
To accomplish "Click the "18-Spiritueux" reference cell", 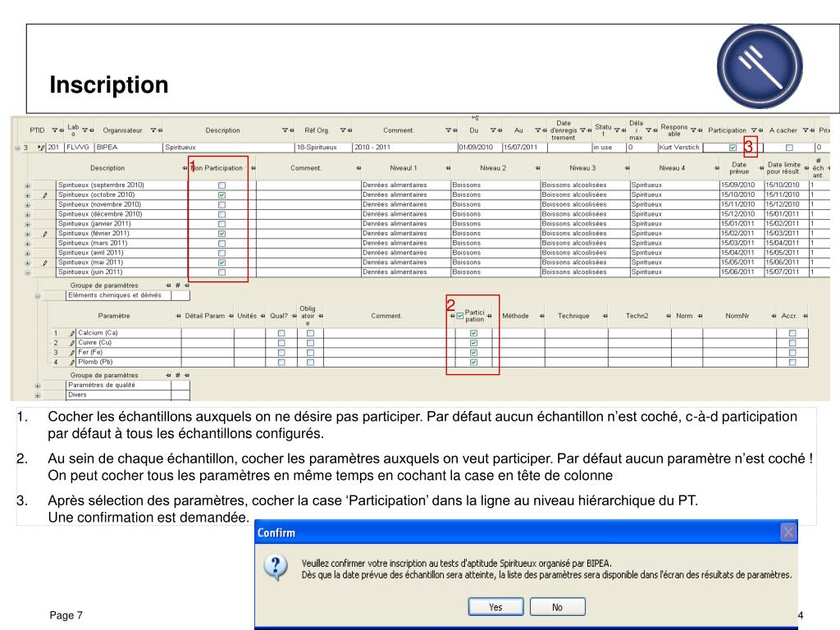I will (x=323, y=148).
